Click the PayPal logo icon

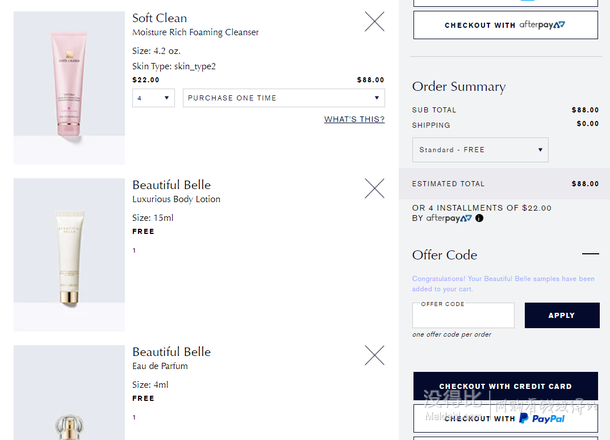(x=524, y=418)
